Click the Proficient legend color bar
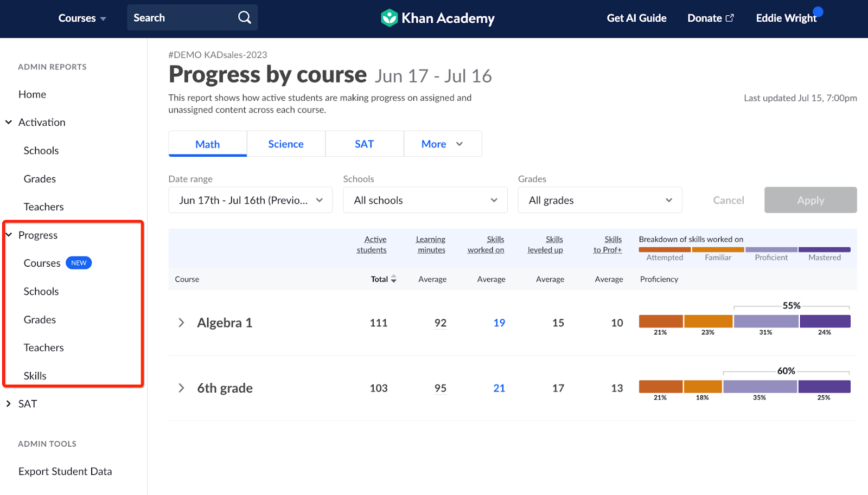The image size is (868, 495). pos(771,250)
